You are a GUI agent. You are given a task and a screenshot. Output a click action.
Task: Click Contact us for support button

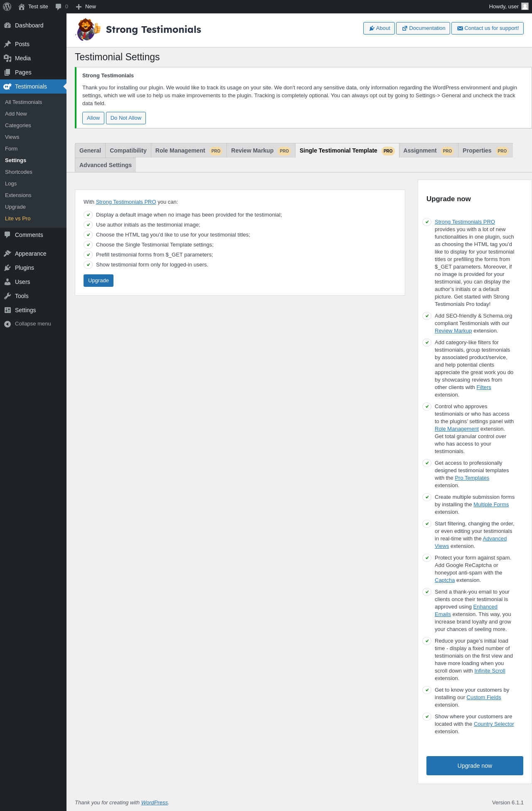[x=488, y=28]
